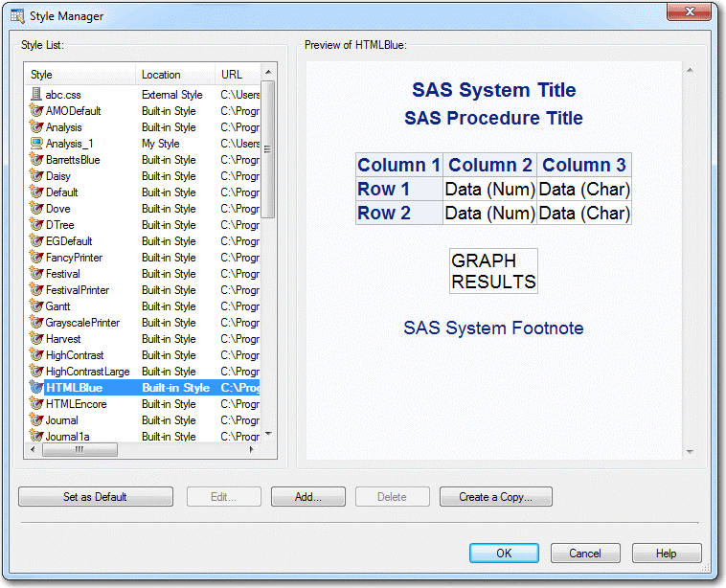Click the HighContrast style icon
Viewport: 726px width, 588px height.
(36, 355)
